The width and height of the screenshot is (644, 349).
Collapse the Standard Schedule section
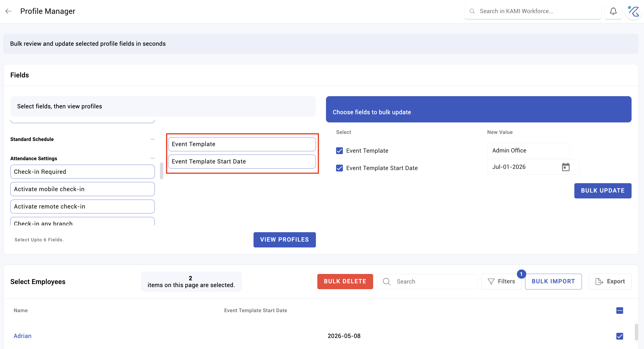pos(152,139)
